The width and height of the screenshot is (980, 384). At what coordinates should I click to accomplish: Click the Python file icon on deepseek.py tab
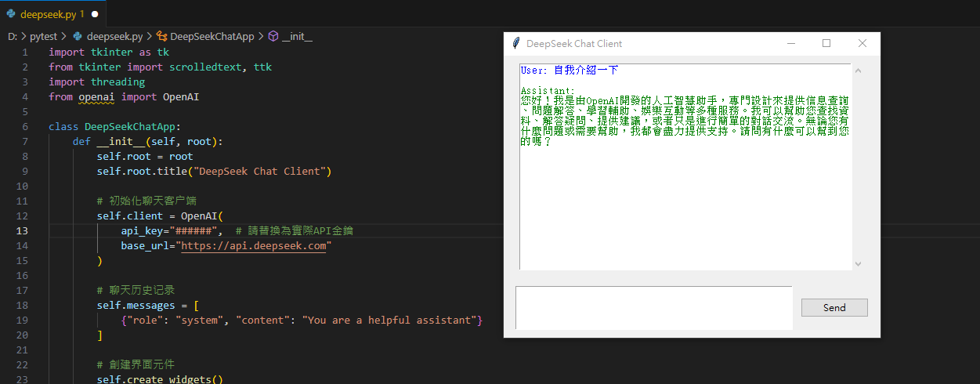[x=11, y=13]
